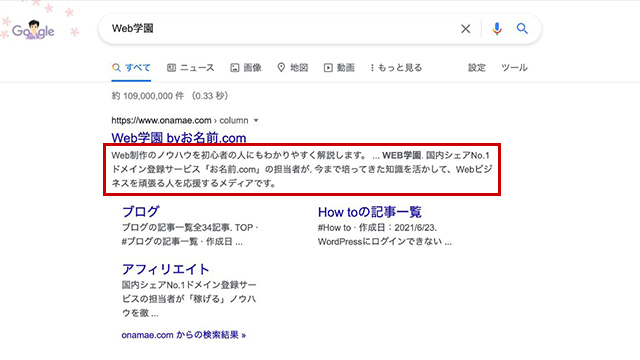The width and height of the screenshot is (640, 360).
Task: Clear the search query with the X icon
Action: 465,29
